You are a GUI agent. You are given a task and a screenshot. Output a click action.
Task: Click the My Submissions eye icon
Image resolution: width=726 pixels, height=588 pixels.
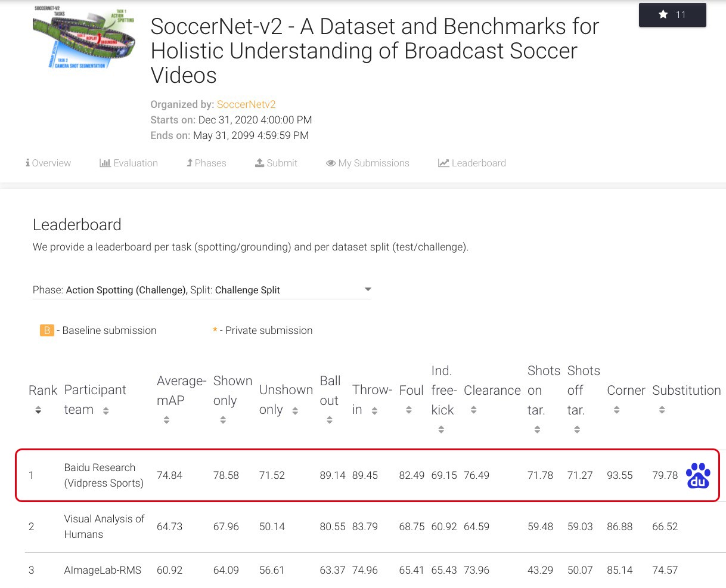(330, 162)
